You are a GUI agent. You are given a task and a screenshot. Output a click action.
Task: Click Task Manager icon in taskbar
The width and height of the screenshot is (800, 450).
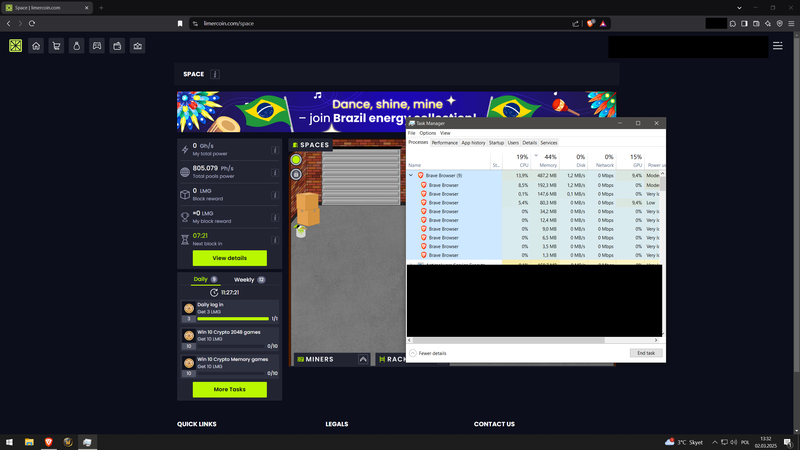point(87,442)
